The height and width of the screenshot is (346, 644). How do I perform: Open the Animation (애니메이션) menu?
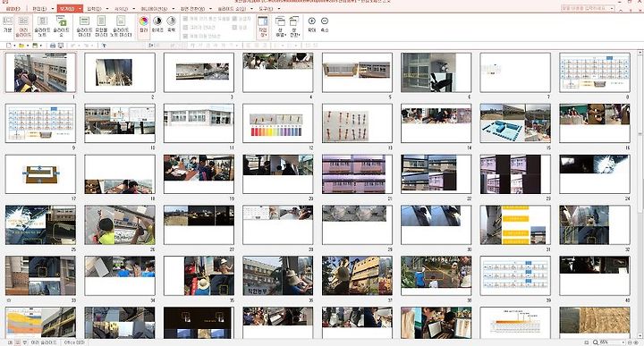[154, 9]
